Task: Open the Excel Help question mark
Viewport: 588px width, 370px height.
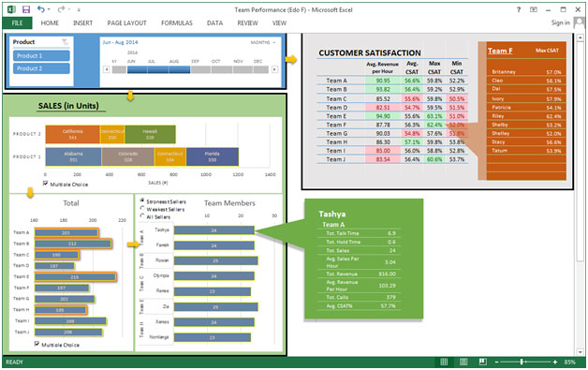Action: (519, 9)
